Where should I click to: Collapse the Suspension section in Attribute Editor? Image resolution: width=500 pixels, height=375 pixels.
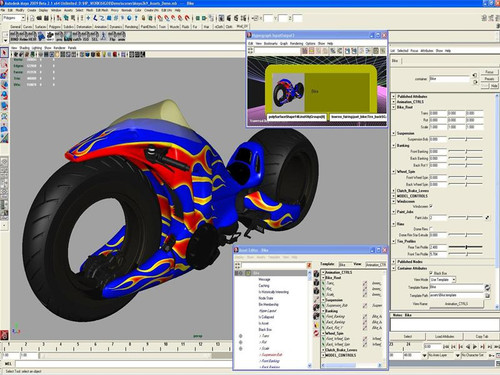coord(394,133)
